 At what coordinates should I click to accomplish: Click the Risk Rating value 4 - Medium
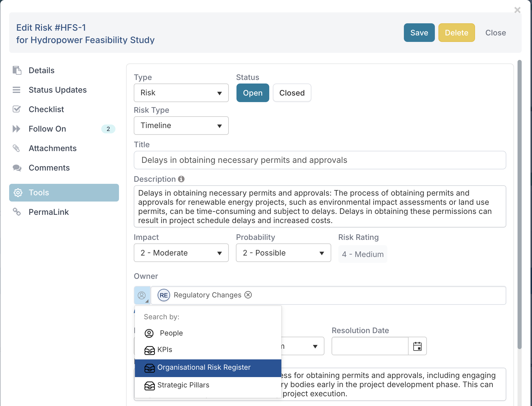coord(363,254)
